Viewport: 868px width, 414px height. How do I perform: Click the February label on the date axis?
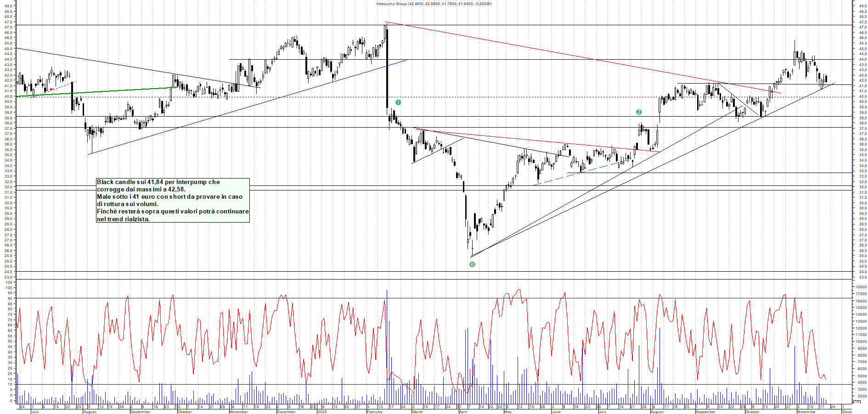tap(375, 412)
